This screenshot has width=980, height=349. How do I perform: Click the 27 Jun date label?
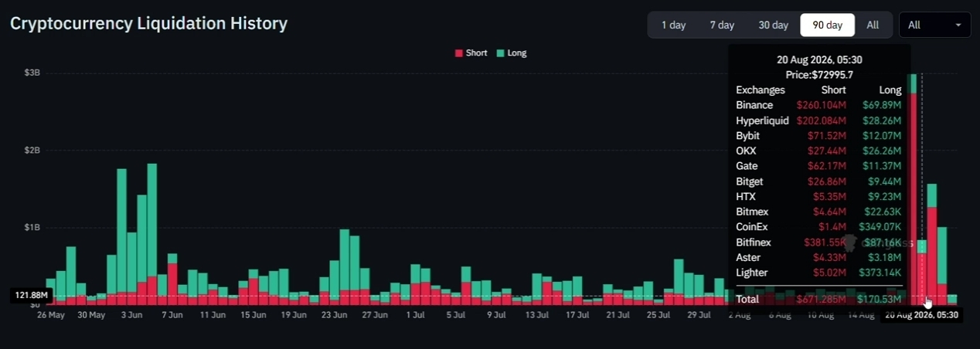click(375, 315)
